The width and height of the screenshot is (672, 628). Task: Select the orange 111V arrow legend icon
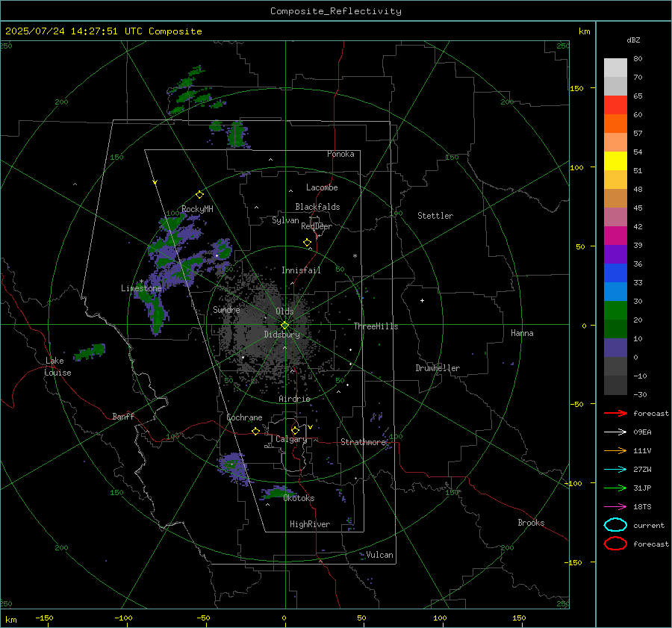click(615, 450)
